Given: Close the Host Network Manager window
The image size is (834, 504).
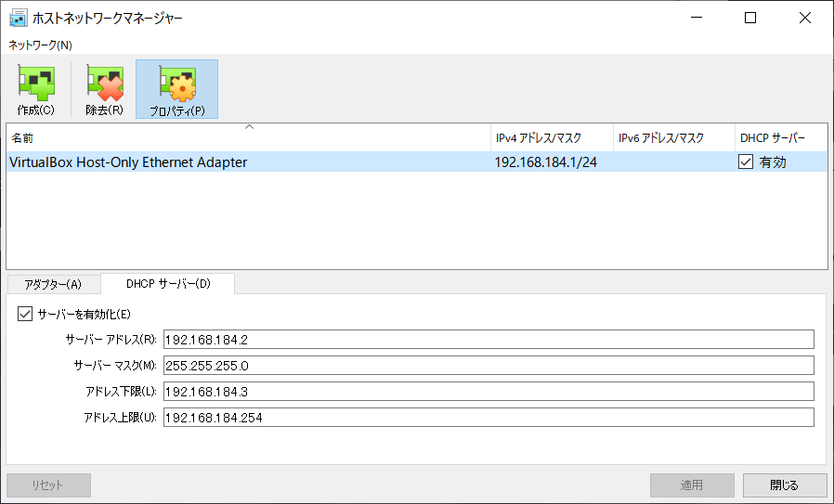Looking at the screenshot, I should pos(805,18).
